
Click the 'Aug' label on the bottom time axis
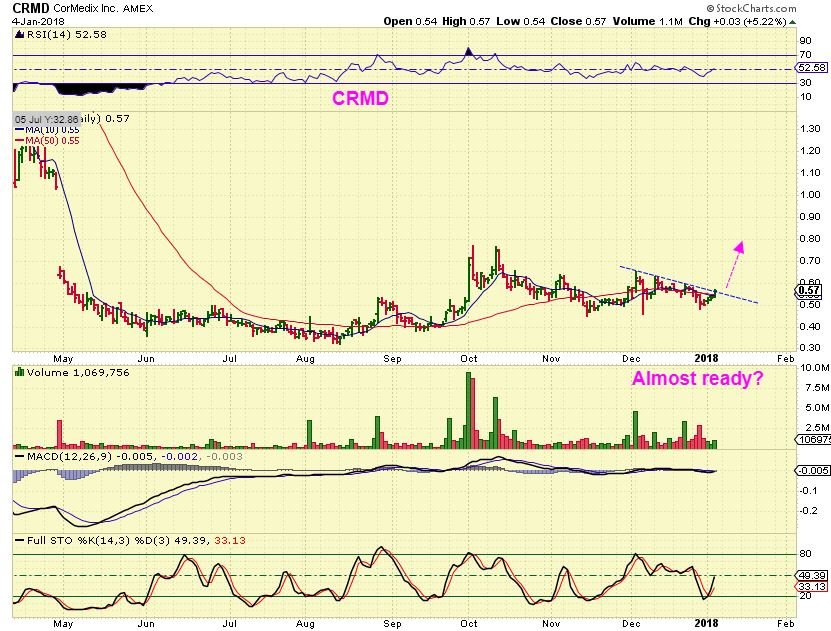pyautogui.click(x=305, y=624)
